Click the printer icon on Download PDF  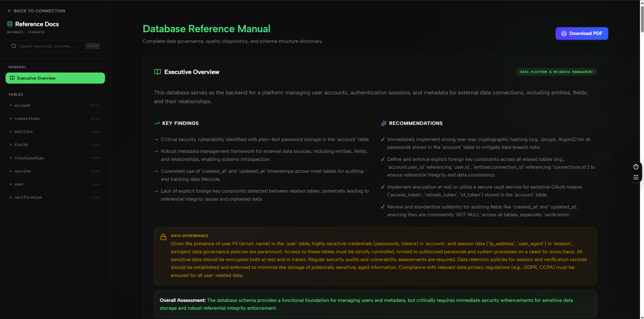pos(564,33)
